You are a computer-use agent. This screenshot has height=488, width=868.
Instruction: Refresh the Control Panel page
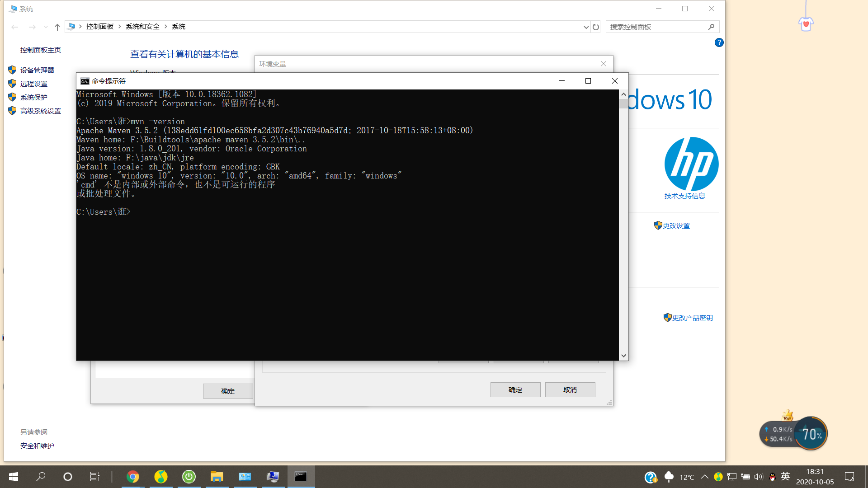tap(596, 27)
